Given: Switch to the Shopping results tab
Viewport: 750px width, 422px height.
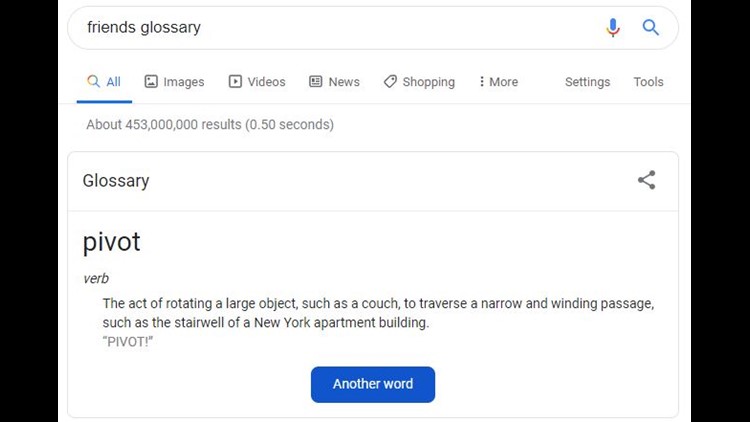Looking at the screenshot, I should click(x=419, y=82).
